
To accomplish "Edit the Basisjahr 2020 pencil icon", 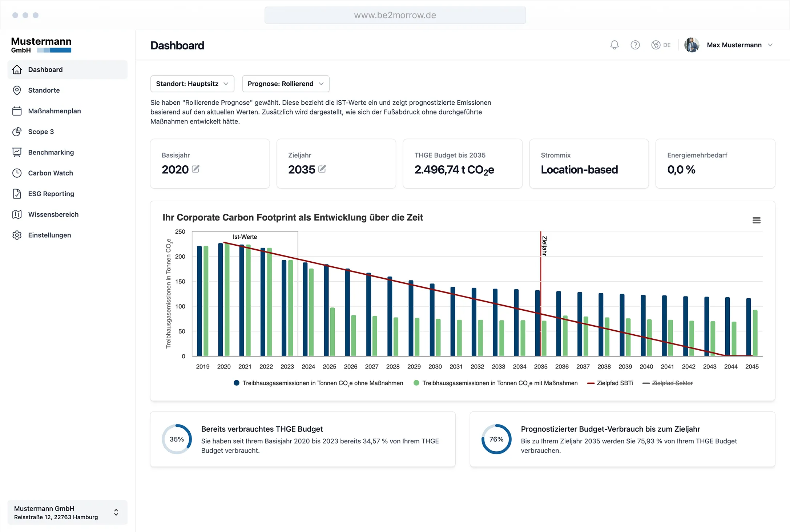I will pos(196,169).
